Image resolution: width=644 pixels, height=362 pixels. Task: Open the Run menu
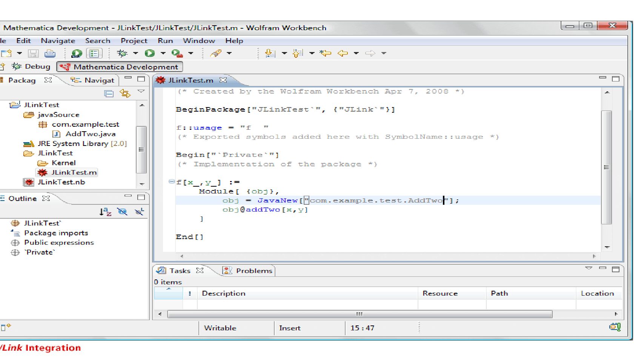[165, 41]
